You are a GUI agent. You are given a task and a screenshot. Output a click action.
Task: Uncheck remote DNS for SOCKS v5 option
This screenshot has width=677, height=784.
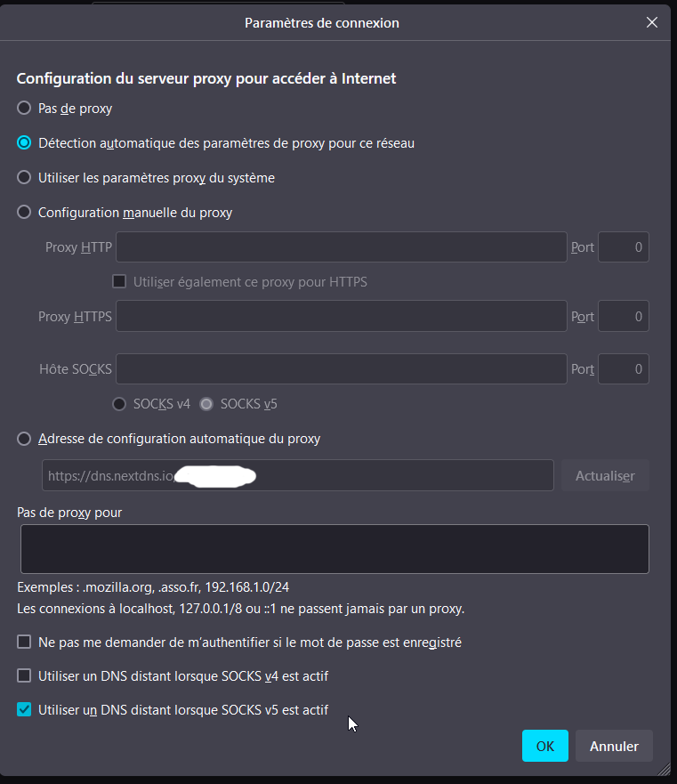tap(24, 710)
